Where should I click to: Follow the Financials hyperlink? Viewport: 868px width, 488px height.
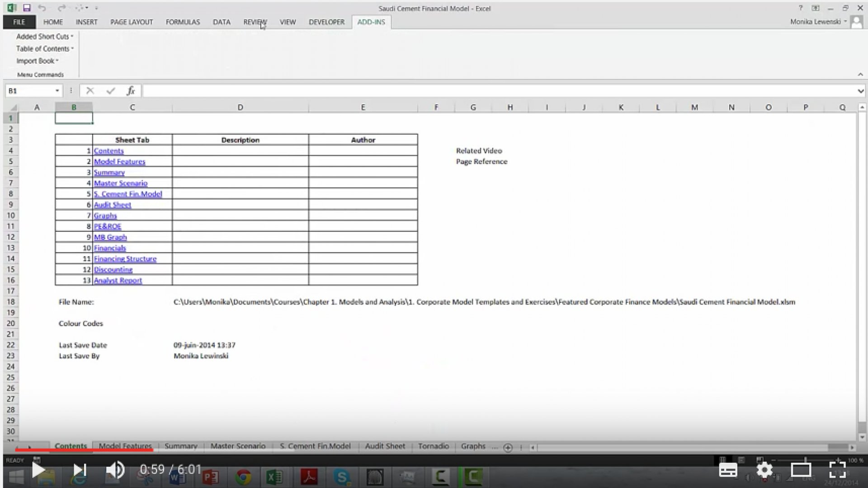(x=110, y=248)
